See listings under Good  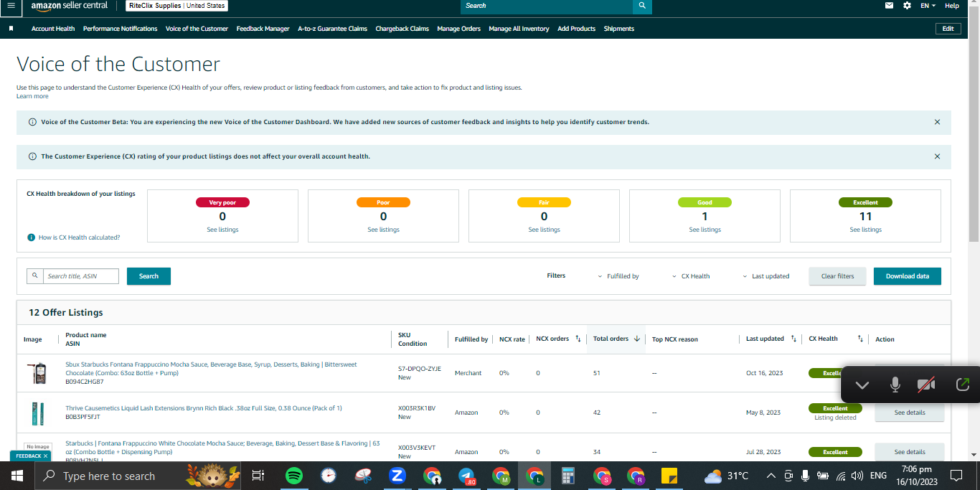tap(705, 230)
